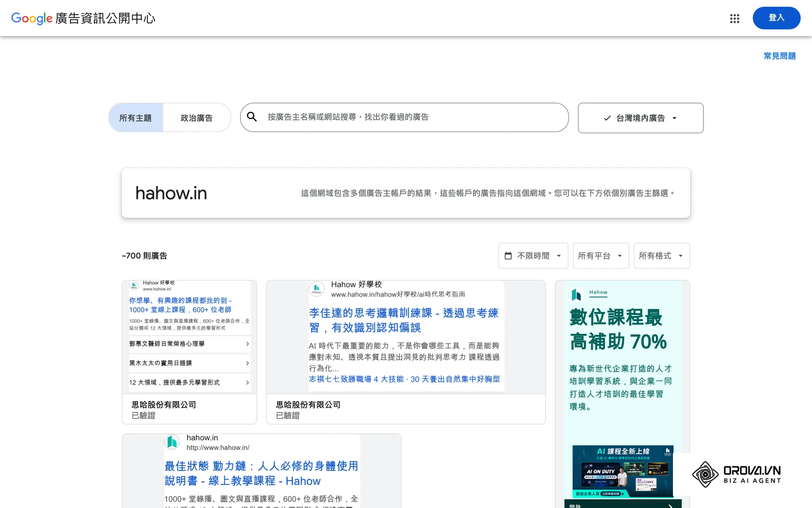The image size is (812, 508).
Task: Click the hahow.in domain title
Action: tap(171, 193)
